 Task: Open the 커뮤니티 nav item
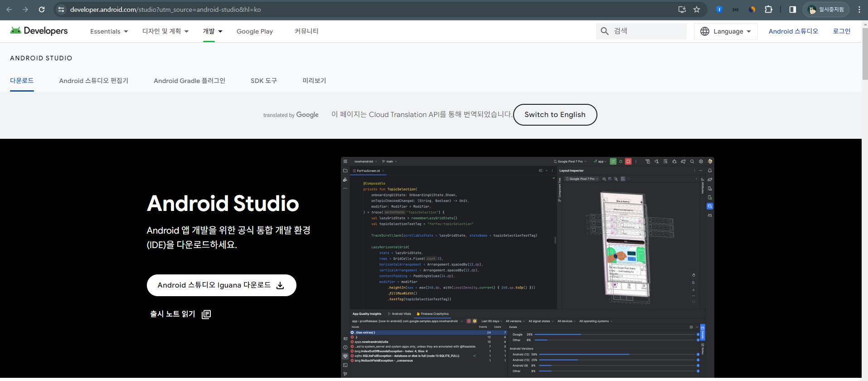(x=306, y=31)
